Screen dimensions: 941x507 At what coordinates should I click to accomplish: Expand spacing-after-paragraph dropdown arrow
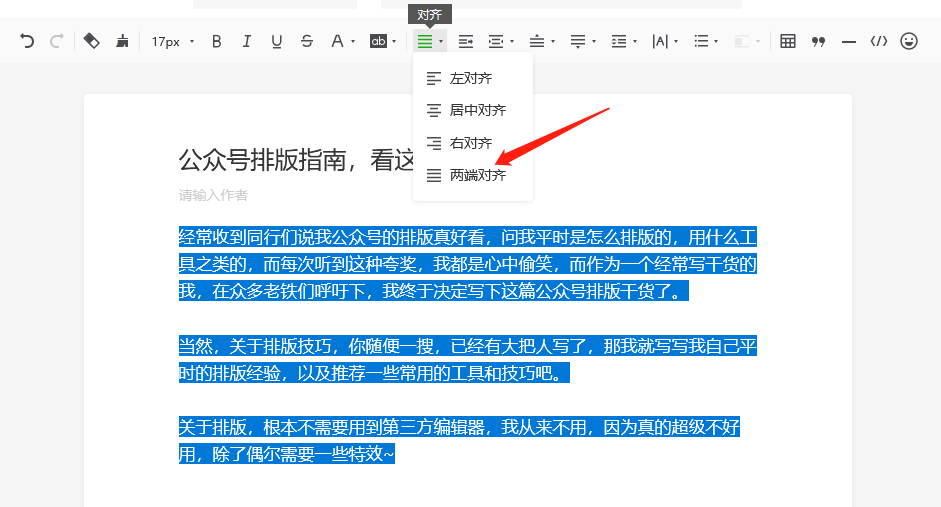[x=594, y=41]
